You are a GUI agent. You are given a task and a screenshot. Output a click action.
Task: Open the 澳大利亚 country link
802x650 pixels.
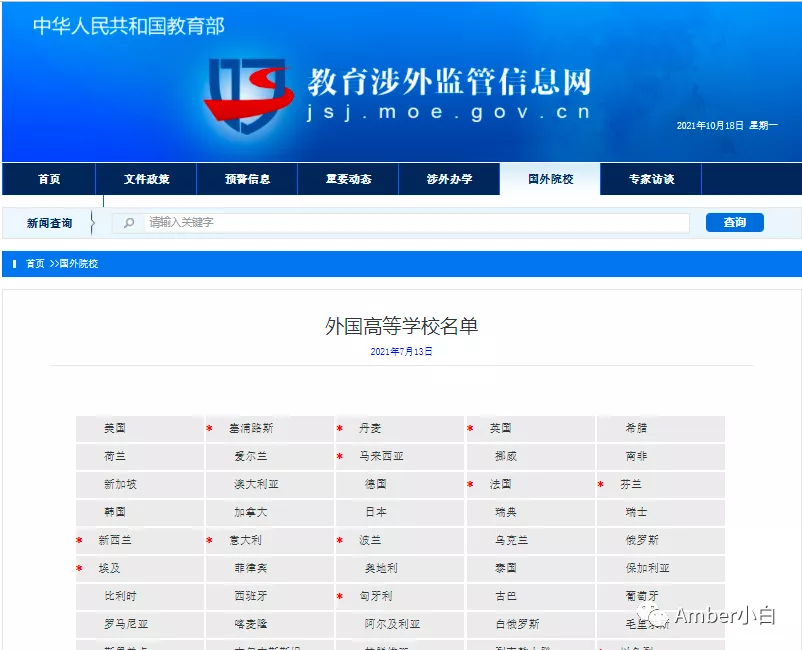point(256,484)
